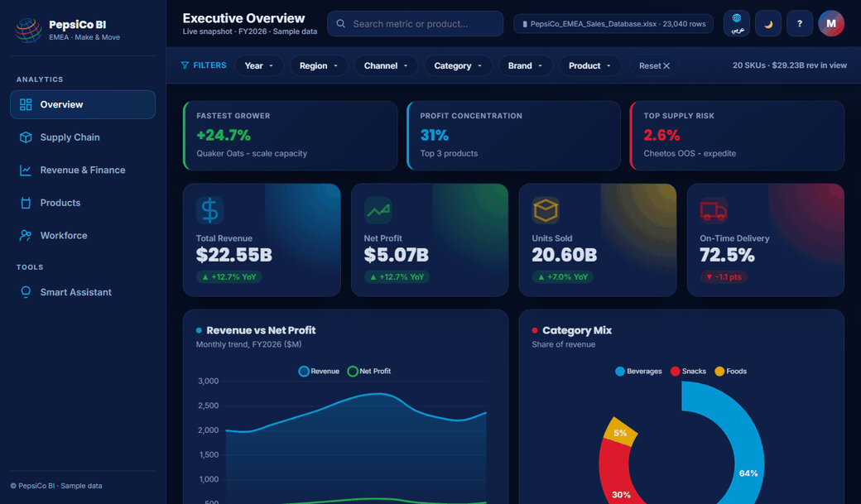Click the PepsiCo_EMEA_Sales_Database.xlsx file chip
The height and width of the screenshot is (504, 861).
point(613,24)
